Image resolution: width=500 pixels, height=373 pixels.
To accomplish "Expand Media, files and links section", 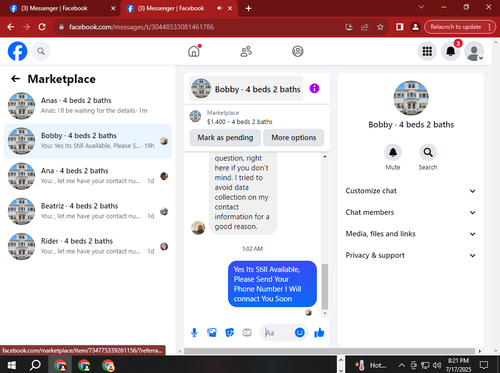I will pyautogui.click(x=411, y=234).
